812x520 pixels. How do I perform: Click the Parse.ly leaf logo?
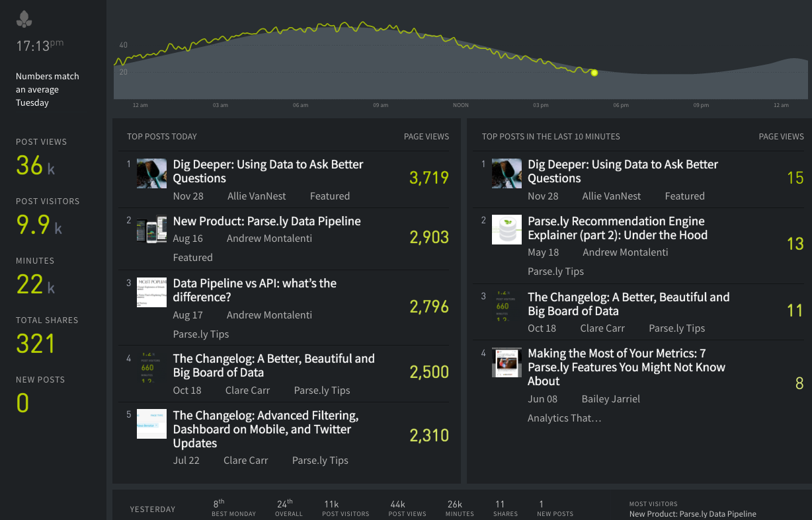click(24, 19)
